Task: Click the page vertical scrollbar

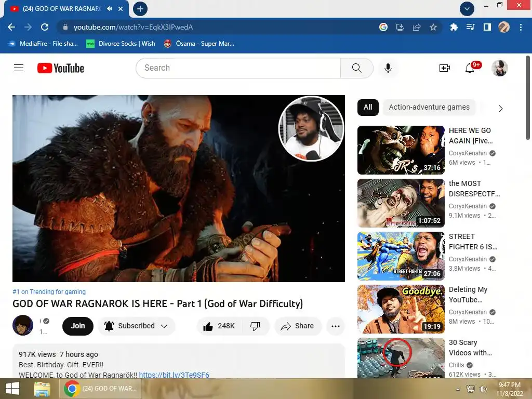Action: pyautogui.click(x=528, y=98)
